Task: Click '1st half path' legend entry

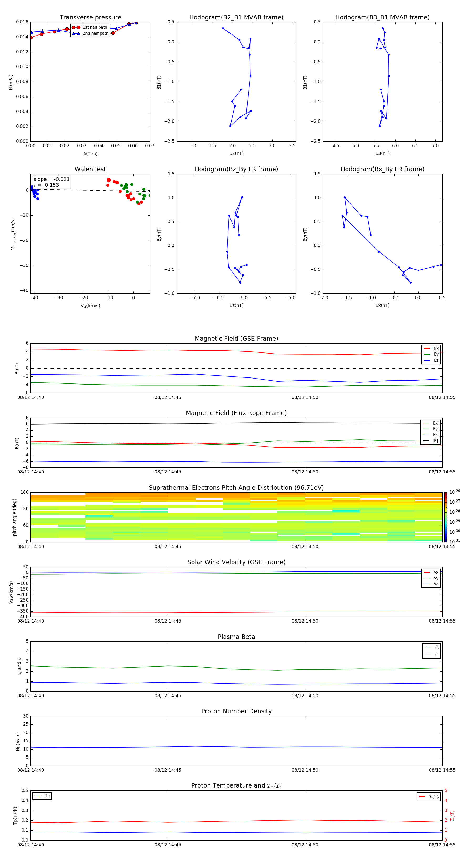Action: 90,27
